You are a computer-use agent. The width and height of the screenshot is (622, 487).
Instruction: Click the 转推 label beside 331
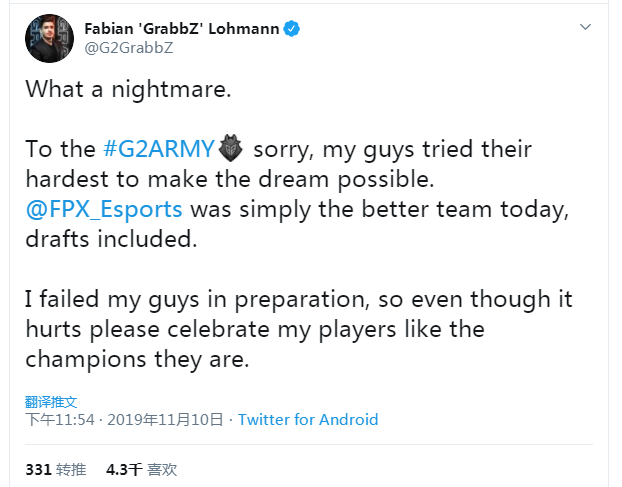pos(71,470)
